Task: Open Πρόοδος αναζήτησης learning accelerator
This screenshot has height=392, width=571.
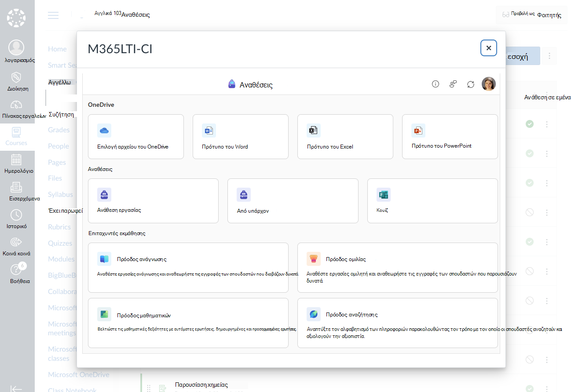Action: [398, 323]
